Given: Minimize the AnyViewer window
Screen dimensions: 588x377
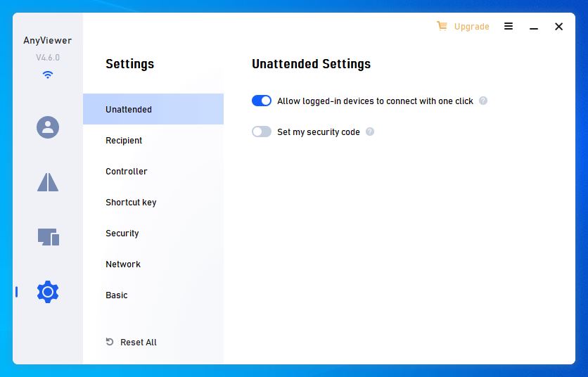Looking at the screenshot, I should (534, 27).
